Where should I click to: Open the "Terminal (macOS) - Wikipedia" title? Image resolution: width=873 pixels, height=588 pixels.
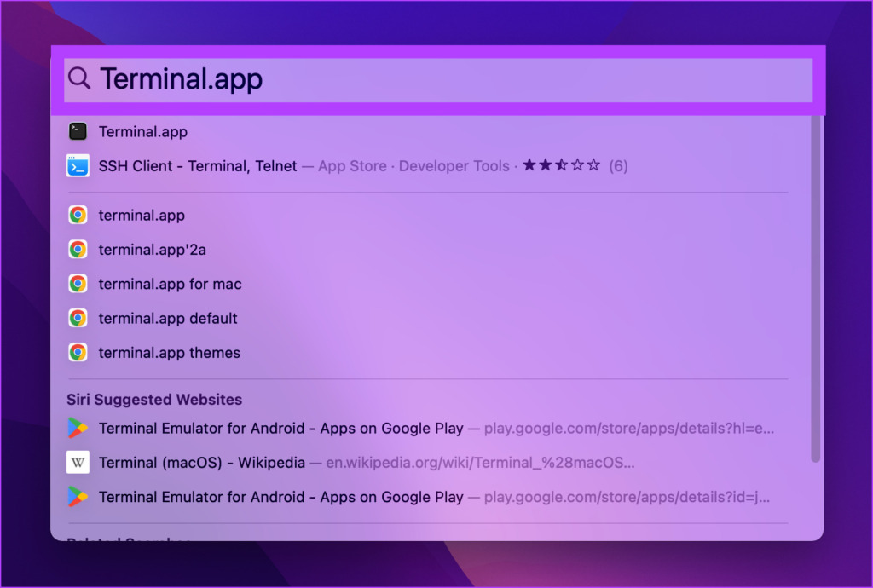[202, 463]
